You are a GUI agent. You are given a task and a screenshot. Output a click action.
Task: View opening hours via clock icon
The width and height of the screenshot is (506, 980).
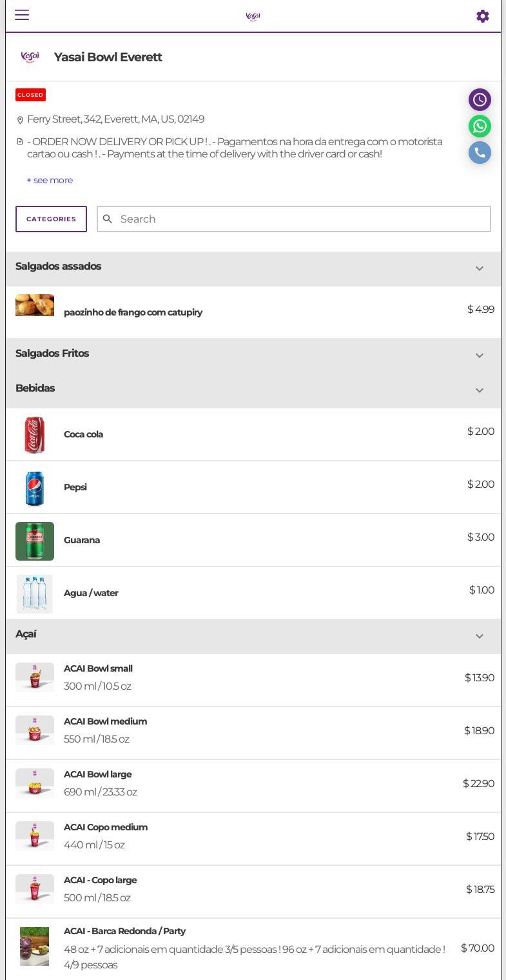coord(480,100)
